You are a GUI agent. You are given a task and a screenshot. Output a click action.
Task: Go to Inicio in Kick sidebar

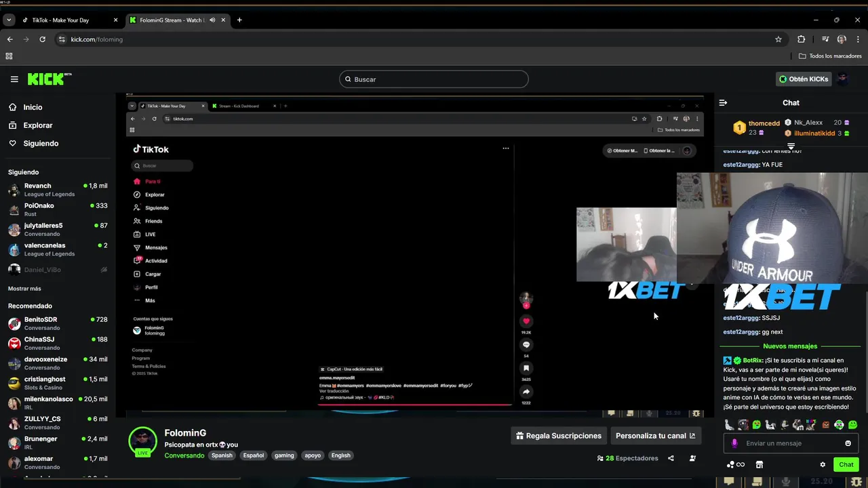(x=33, y=107)
